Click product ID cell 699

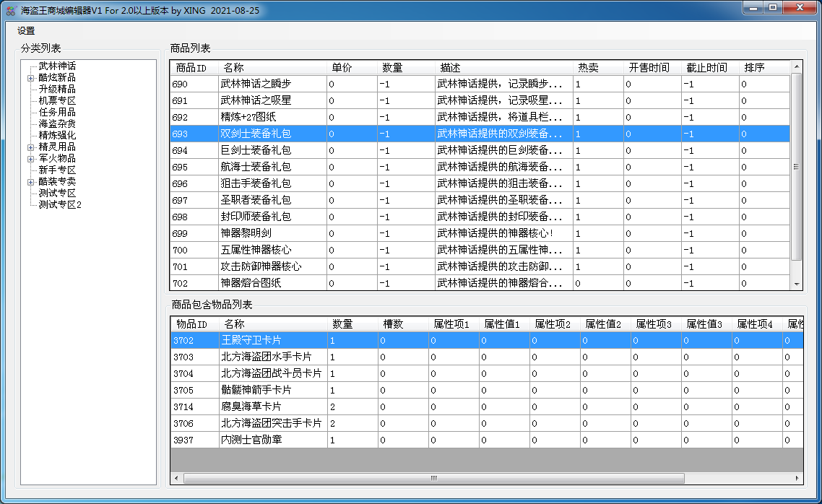(194, 234)
